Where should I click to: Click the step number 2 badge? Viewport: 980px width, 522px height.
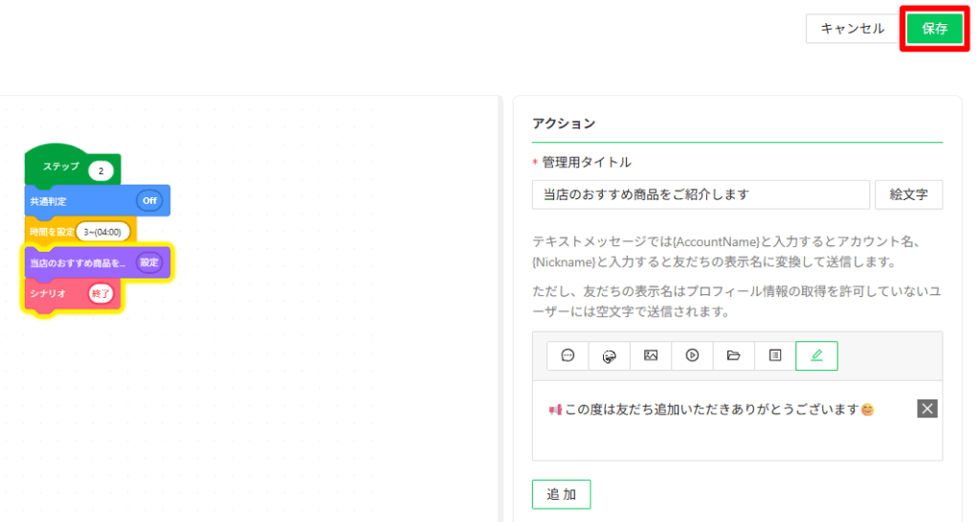pos(100,170)
